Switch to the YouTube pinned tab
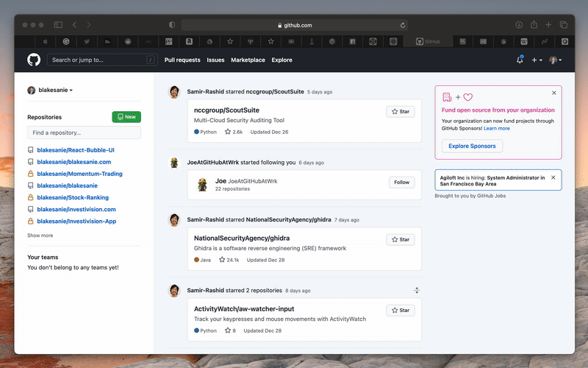The image size is (588, 368). [291, 42]
